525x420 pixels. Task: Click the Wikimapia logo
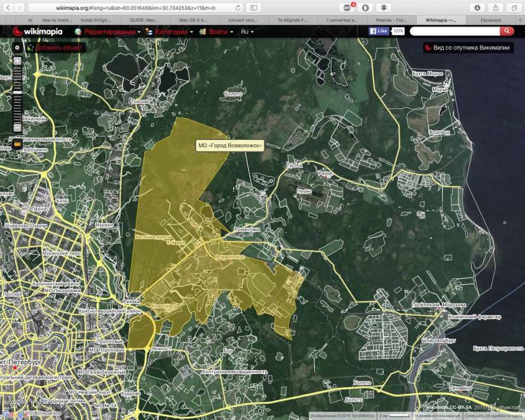coord(37,31)
